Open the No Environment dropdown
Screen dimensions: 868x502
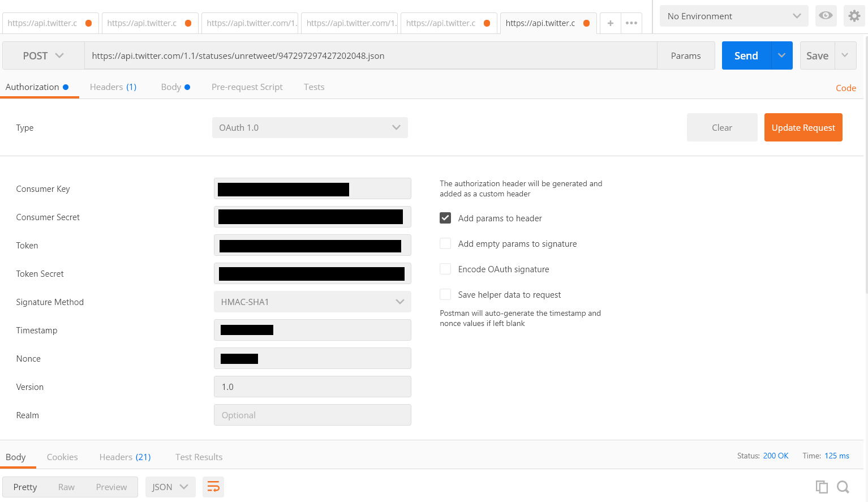(734, 16)
